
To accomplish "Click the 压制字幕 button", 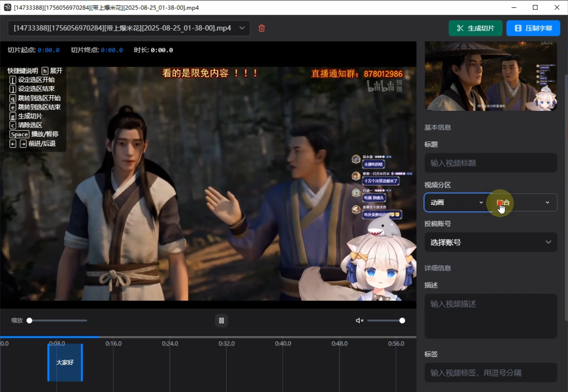I will [x=533, y=28].
